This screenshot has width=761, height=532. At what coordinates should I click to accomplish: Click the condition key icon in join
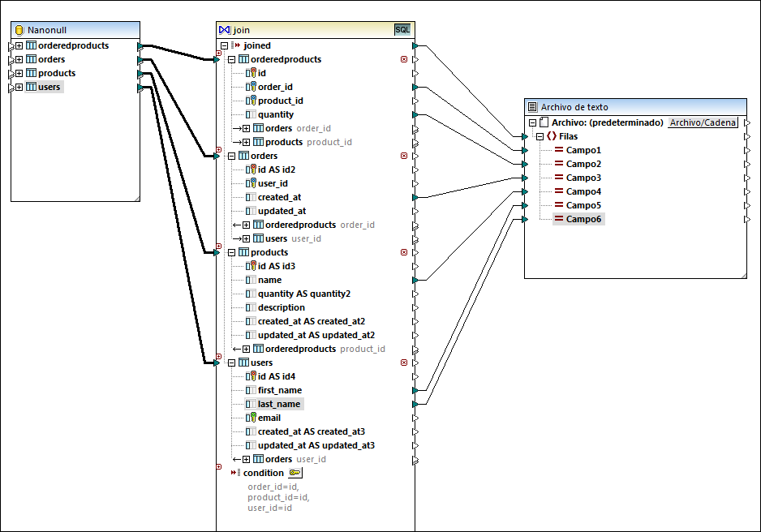[x=295, y=473]
